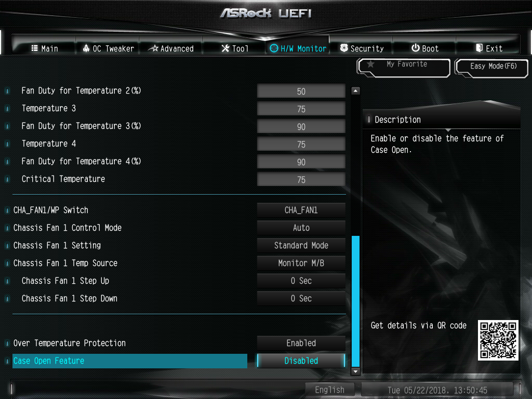Toggle Case Open Feature Disabled value
This screenshot has height=399, width=532.
coord(301,361)
